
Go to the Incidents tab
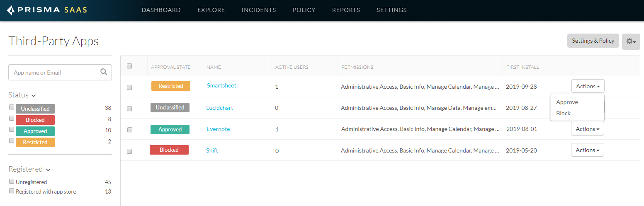coord(258,10)
